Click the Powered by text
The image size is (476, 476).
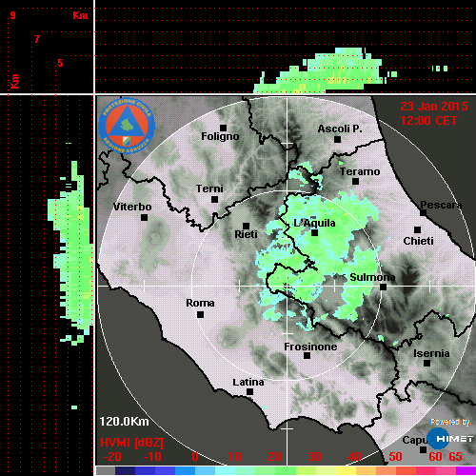pos(450,422)
